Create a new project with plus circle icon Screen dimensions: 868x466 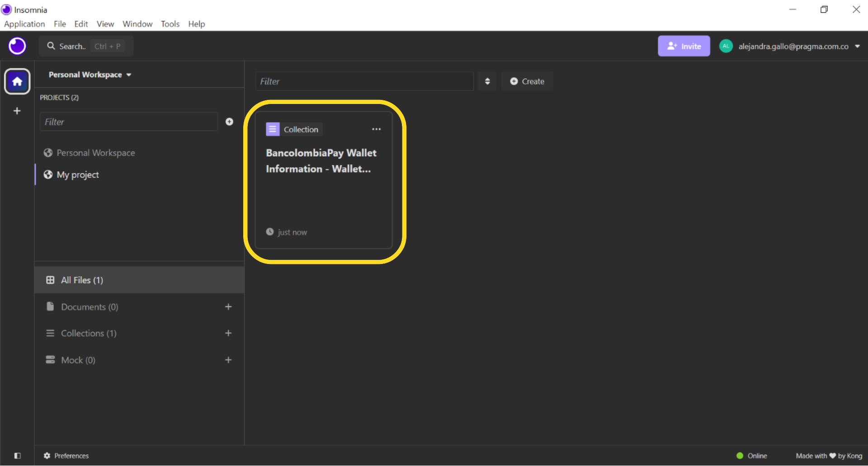[229, 122]
